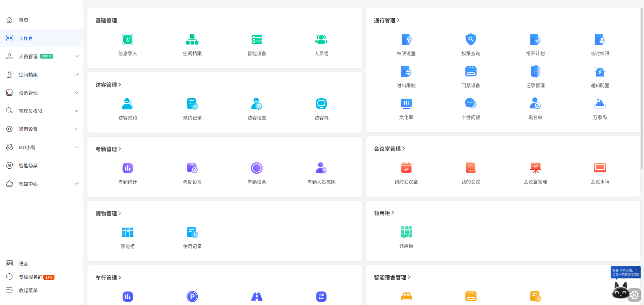
Task: Open the 信息录入 face-scan icon
Action: (128, 39)
